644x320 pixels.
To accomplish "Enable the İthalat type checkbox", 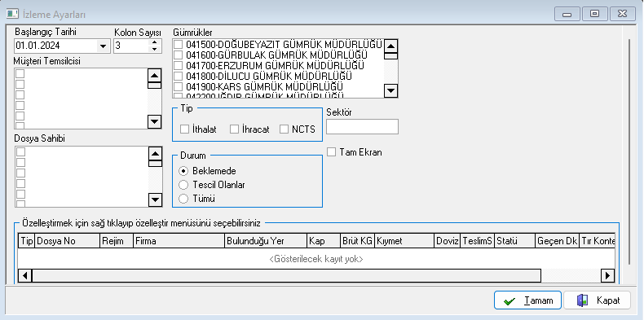I will pos(184,129).
